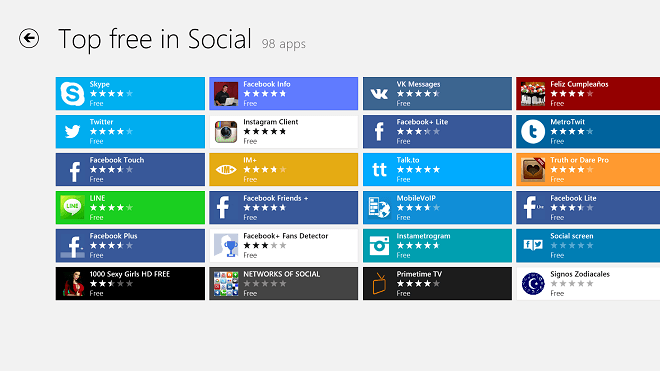Select the Instametrogram camera icon
Screen dimensions: 660x371
(379, 246)
